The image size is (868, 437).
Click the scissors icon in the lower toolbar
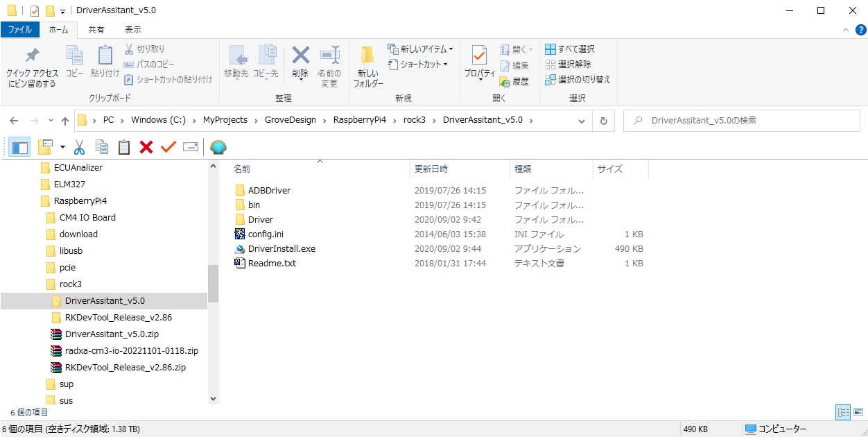pos(79,147)
